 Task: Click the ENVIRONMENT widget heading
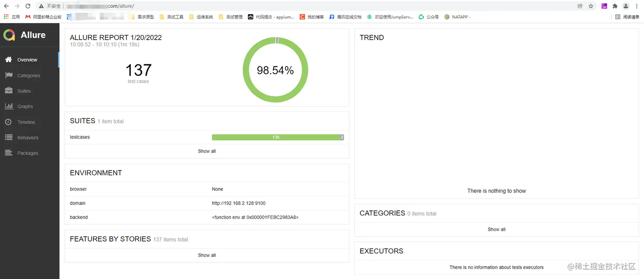96,173
